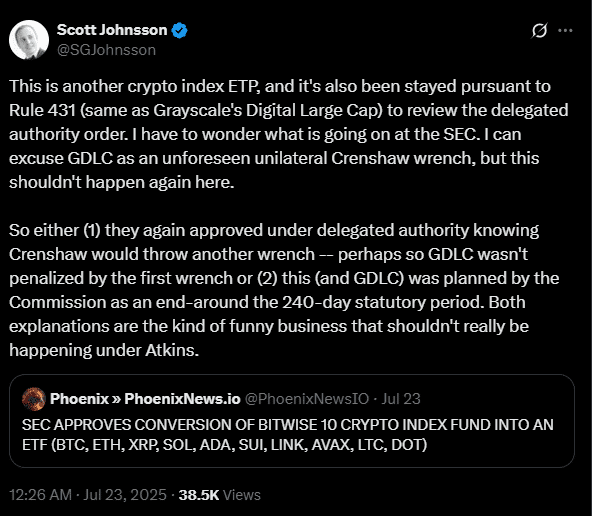Click the Views label
The image size is (592, 516).
[242, 495]
